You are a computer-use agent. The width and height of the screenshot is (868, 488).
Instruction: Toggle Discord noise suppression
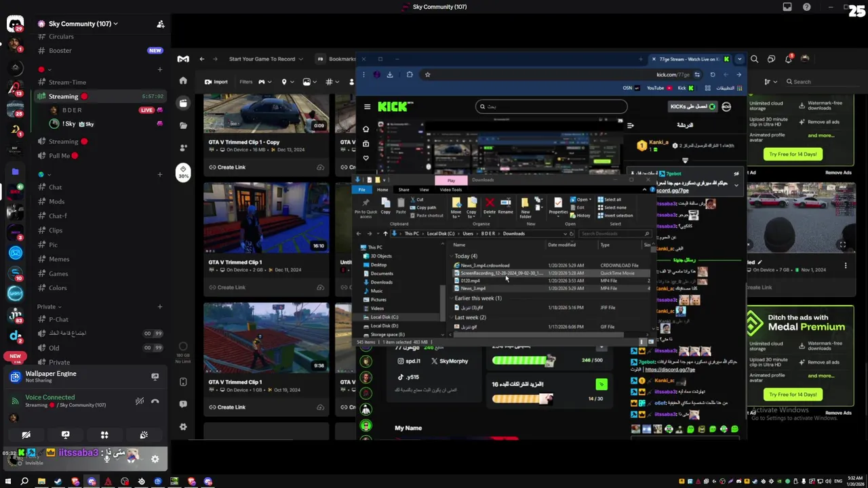pos(140,401)
